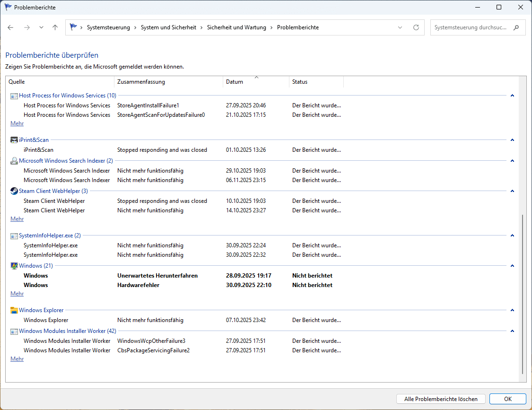
Task: Click the Windows (21) group icon
Action: coord(14,266)
